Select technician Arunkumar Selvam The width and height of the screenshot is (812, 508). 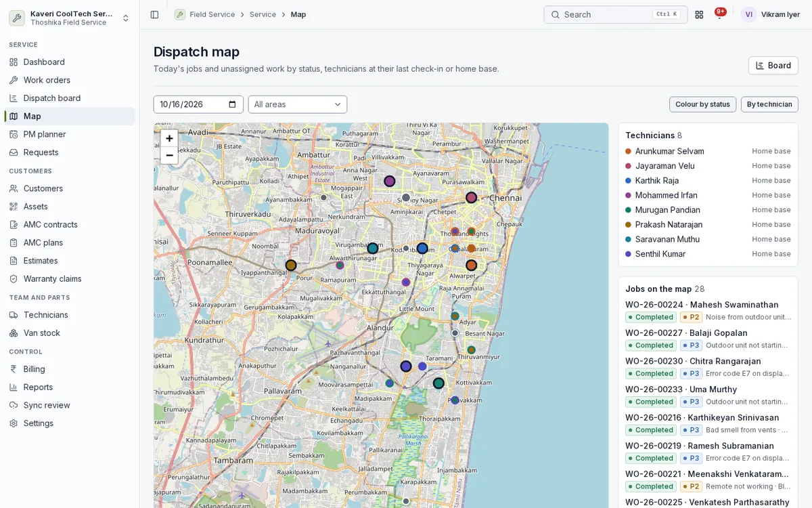[x=708, y=151]
